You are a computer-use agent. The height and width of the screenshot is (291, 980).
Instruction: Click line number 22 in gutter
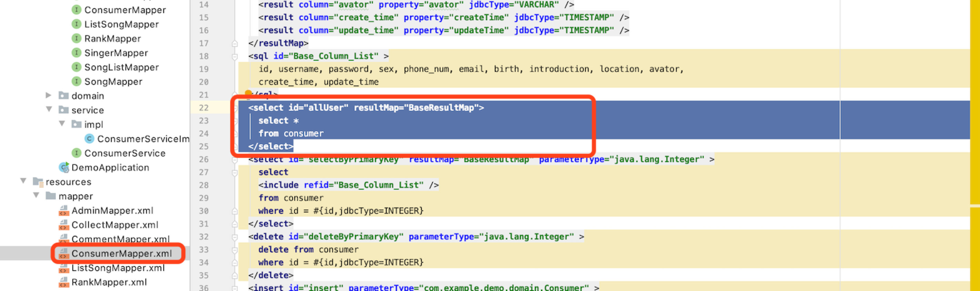coord(204,108)
